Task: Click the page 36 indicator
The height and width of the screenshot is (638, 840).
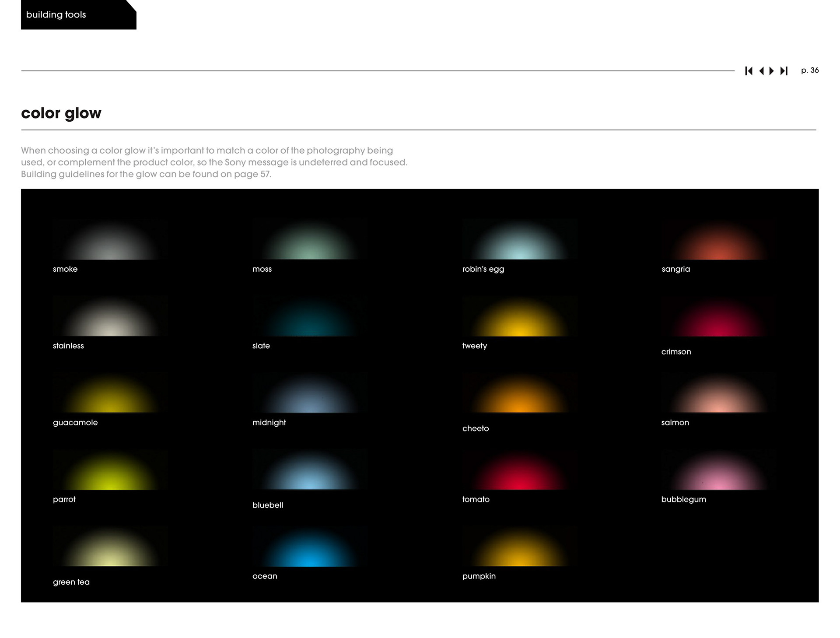Action: 809,70
